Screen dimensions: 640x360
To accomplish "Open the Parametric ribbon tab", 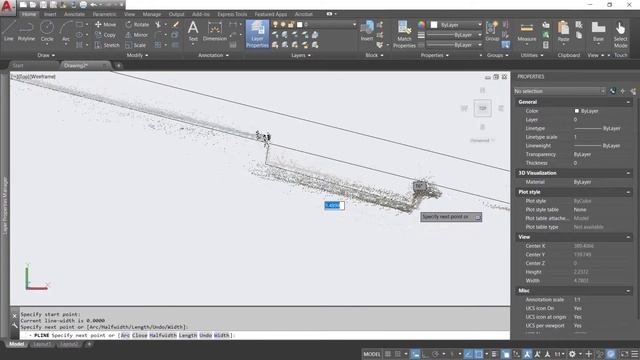I will [104, 14].
